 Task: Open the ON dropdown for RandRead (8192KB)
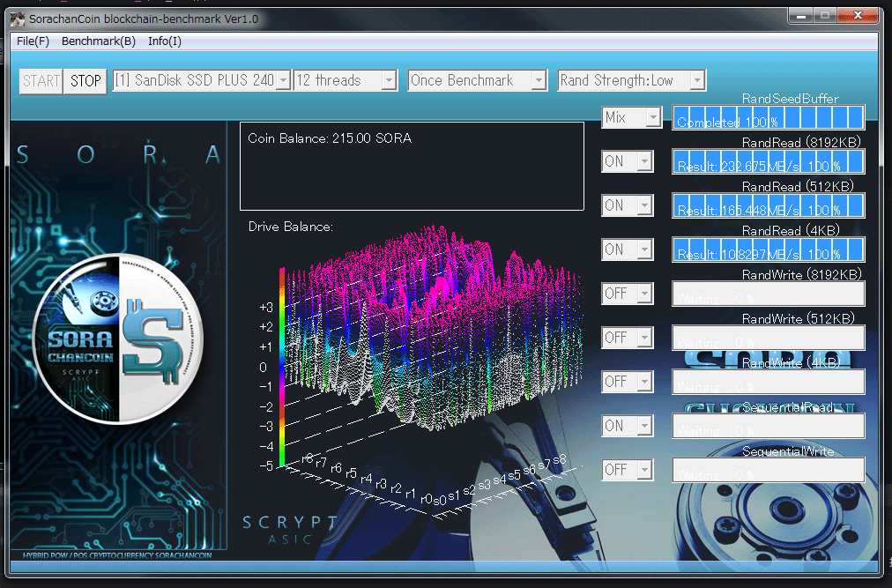click(627, 161)
